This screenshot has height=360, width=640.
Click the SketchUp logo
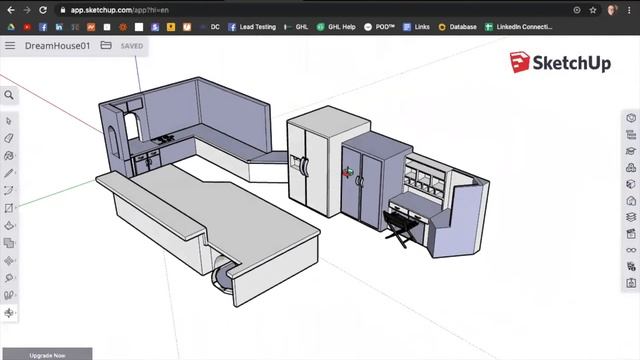pyautogui.click(x=560, y=62)
